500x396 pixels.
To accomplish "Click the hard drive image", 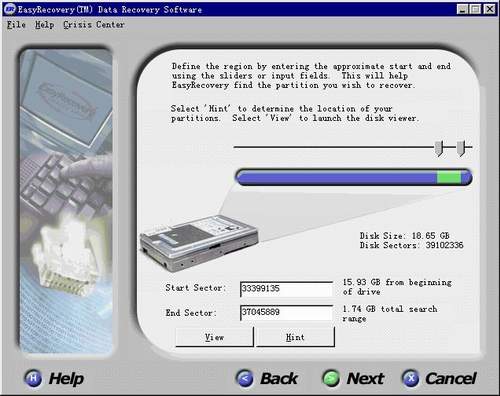I will (199, 242).
